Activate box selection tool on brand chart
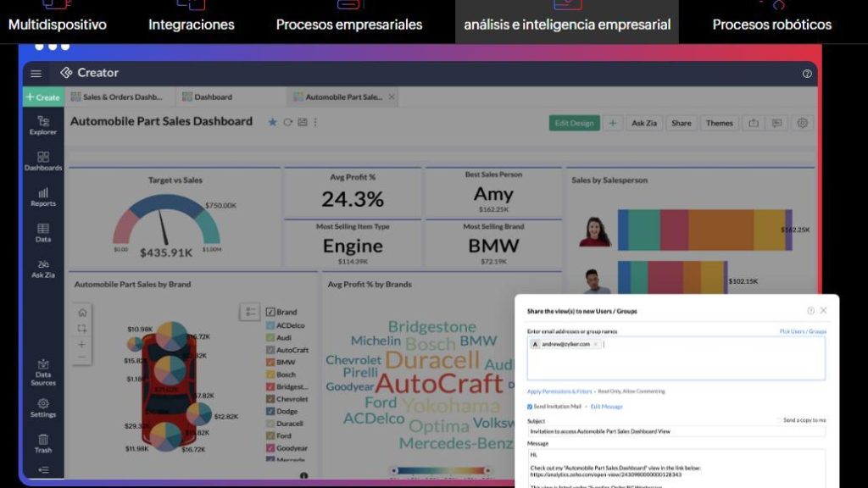 82,329
